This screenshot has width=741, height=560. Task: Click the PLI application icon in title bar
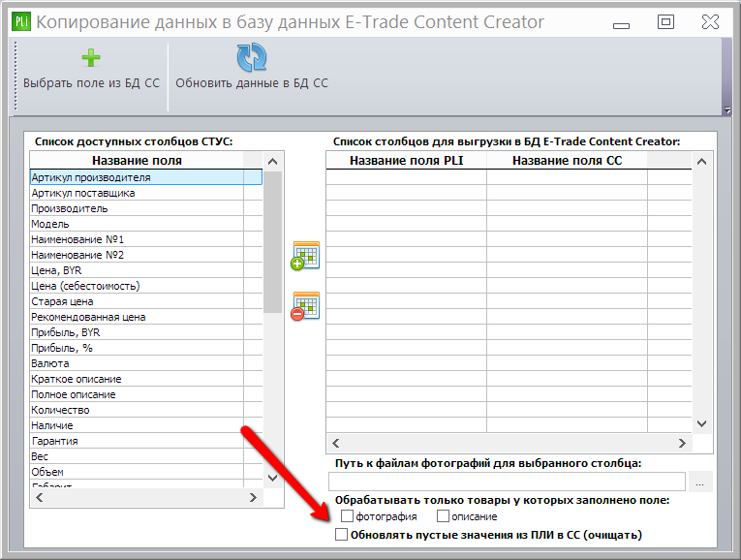[x=21, y=21]
